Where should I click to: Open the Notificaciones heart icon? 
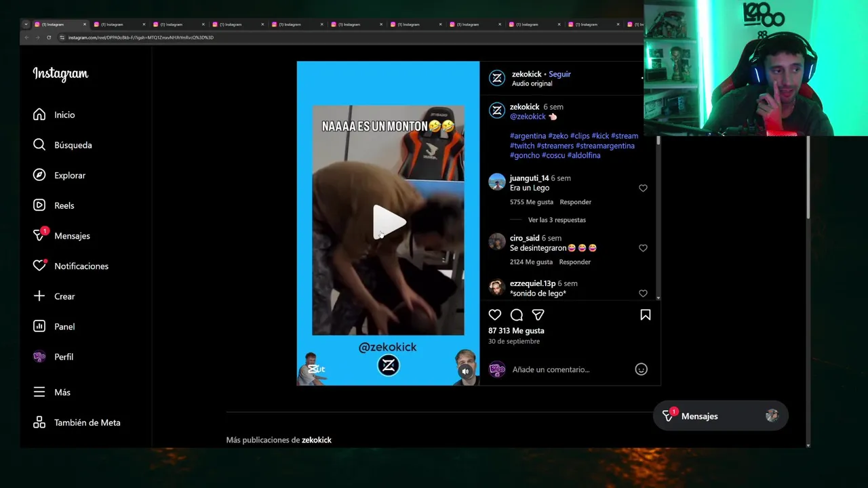39,266
